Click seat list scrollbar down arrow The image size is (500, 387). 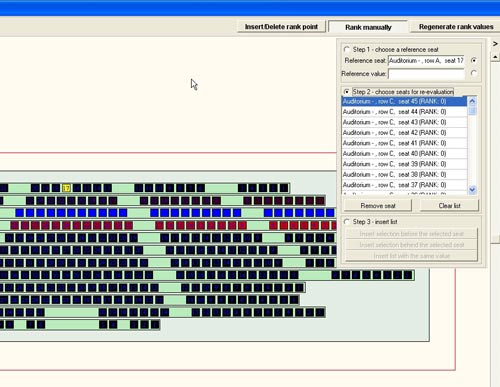coord(472,190)
